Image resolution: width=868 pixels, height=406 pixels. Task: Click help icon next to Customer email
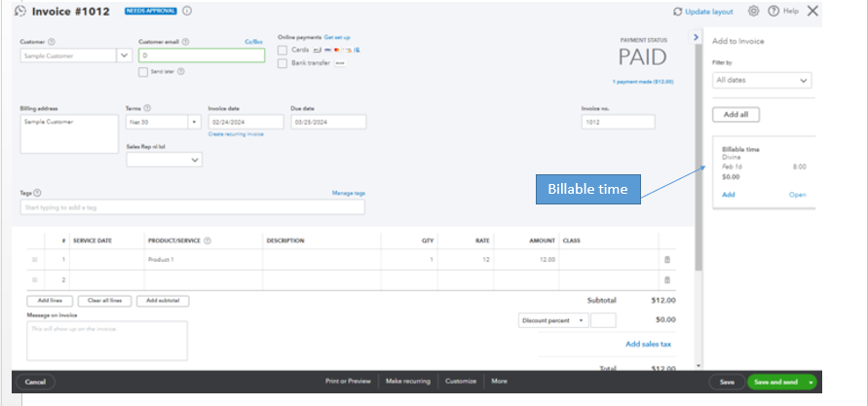point(185,42)
